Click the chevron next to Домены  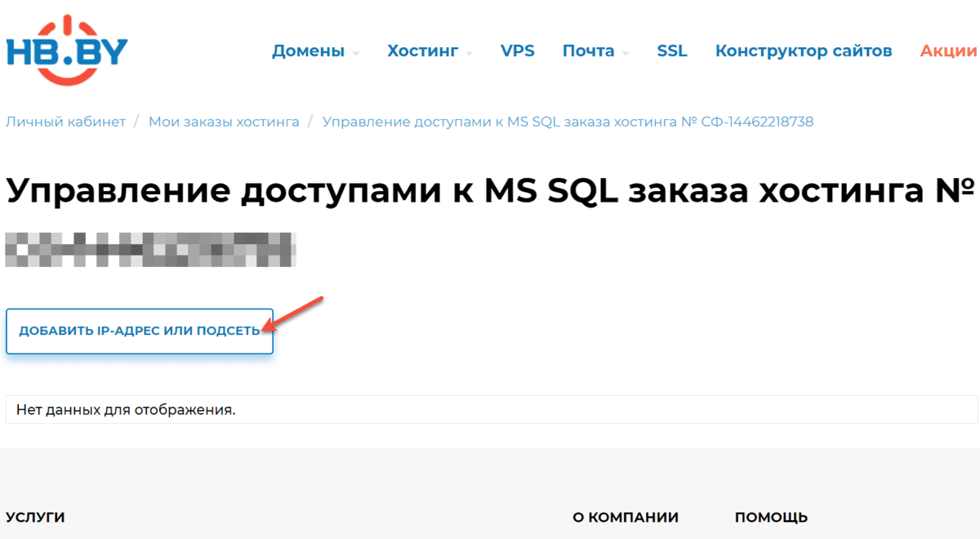click(x=357, y=54)
